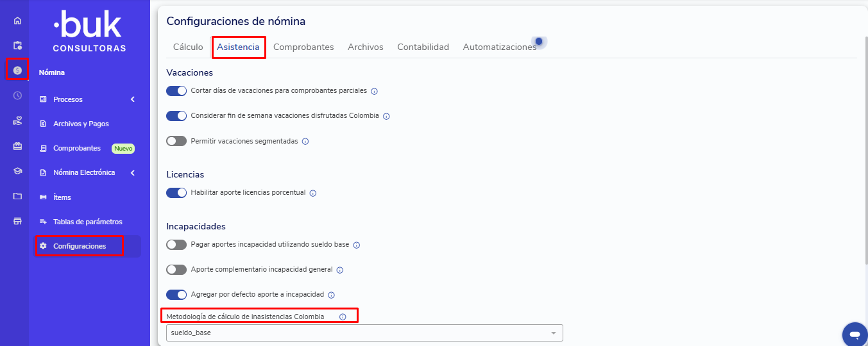Image resolution: width=868 pixels, height=346 pixels.
Task: Open the clock attendance icon in left rail
Action: tap(17, 95)
